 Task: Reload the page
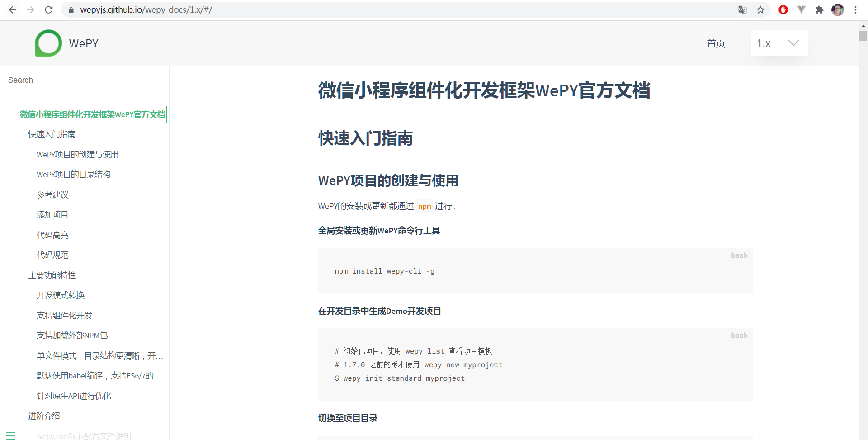tap(48, 9)
